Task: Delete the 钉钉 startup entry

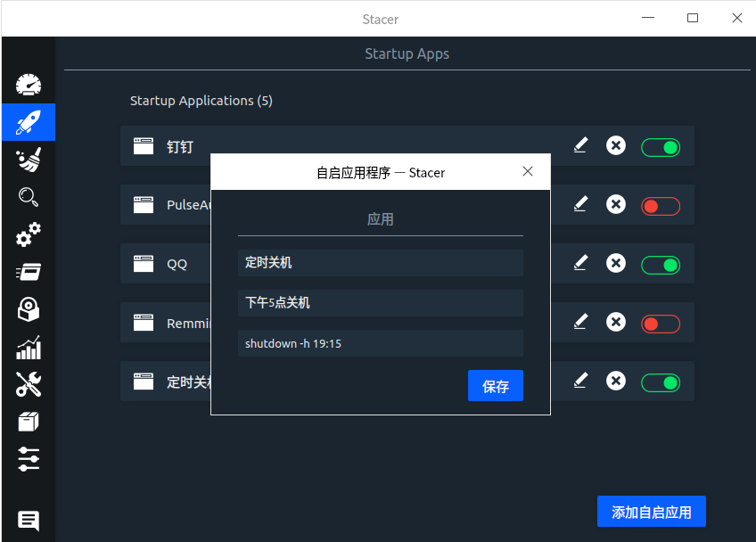Action: click(616, 145)
